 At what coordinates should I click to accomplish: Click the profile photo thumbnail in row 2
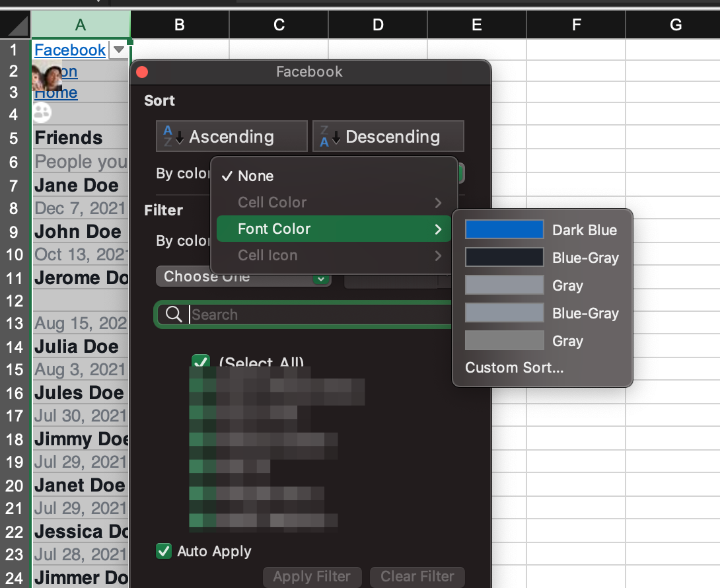(x=47, y=76)
